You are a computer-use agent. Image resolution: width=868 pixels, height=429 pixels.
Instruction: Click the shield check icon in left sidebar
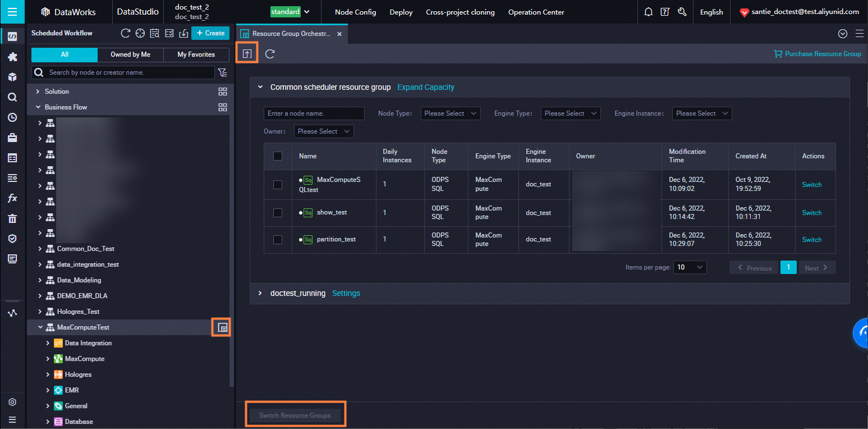tap(12, 239)
